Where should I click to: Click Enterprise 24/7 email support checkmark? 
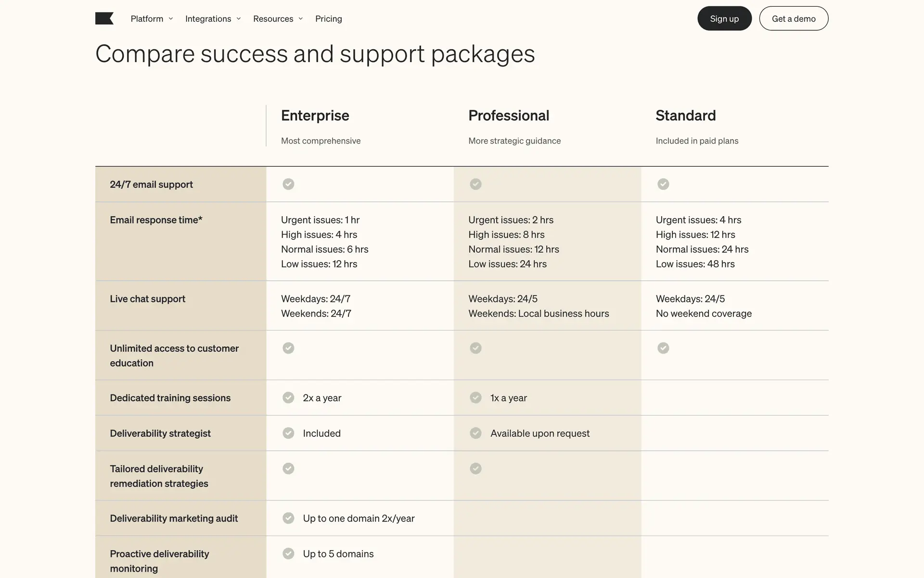(288, 184)
